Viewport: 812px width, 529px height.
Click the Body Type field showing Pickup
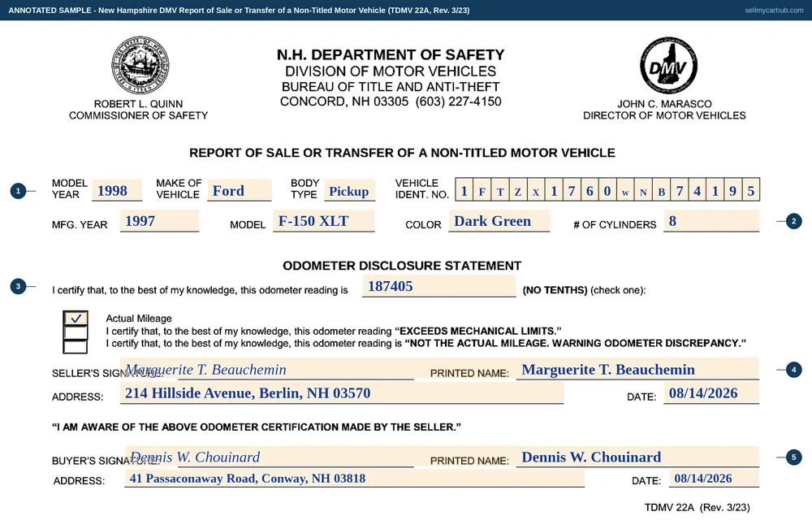[x=349, y=190]
